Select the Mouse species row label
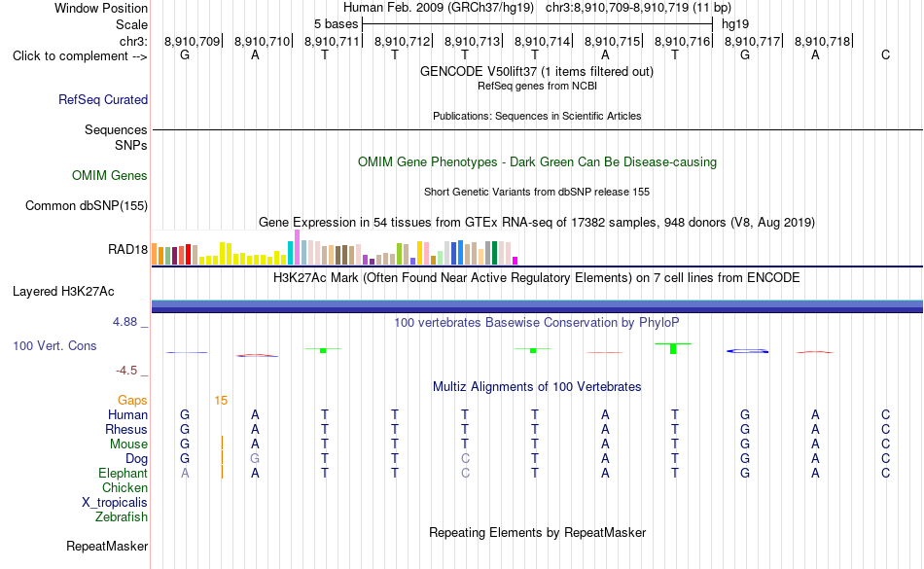This screenshot has width=924, height=569. (x=128, y=445)
